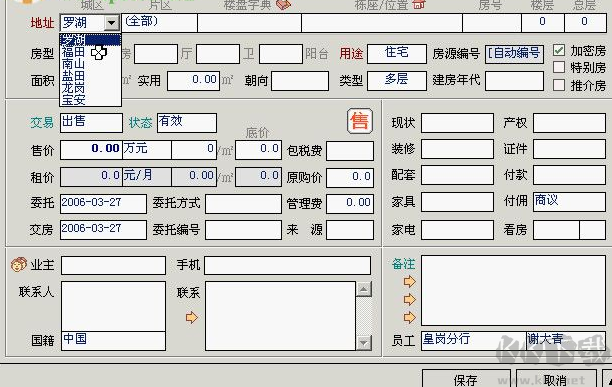Click the 阳台 count input field
The image size is (612, 387).
click(281, 54)
